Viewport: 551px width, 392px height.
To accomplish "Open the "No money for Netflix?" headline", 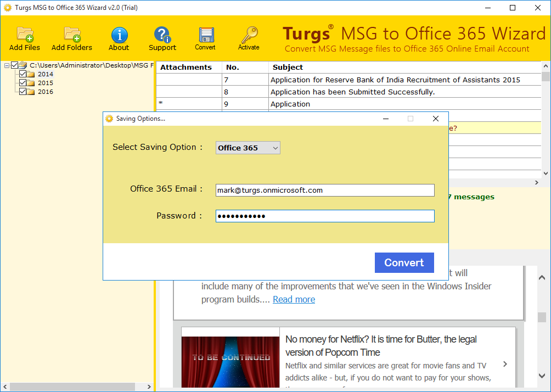I will pos(381,346).
